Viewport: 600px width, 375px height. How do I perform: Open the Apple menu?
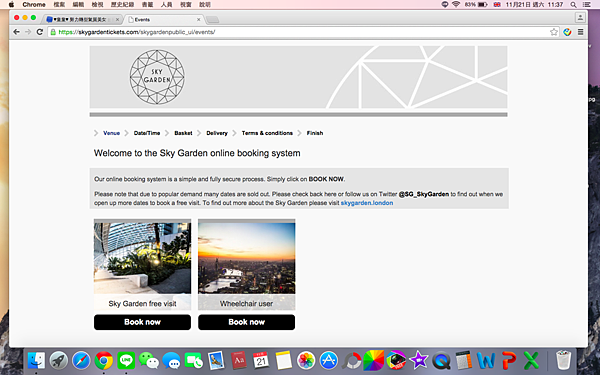point(11,5)
